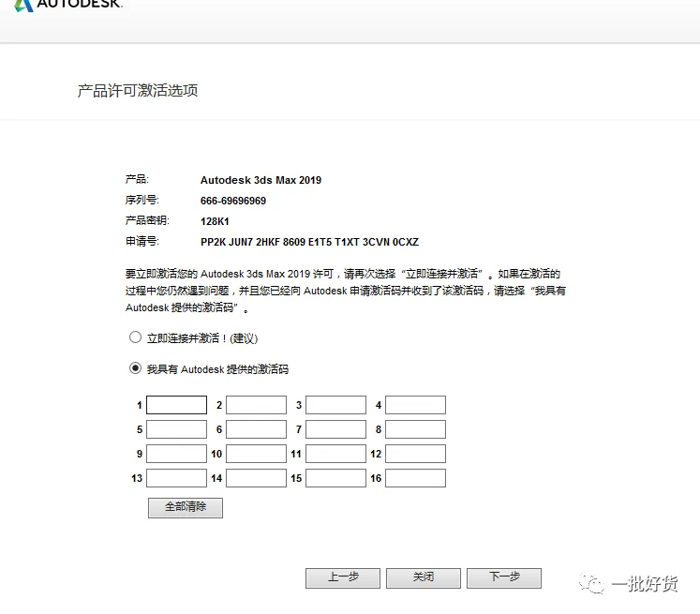The height and width of the screenshot is (614, 700).
Task: Click activation code field 10
Action: coord(256,454)
